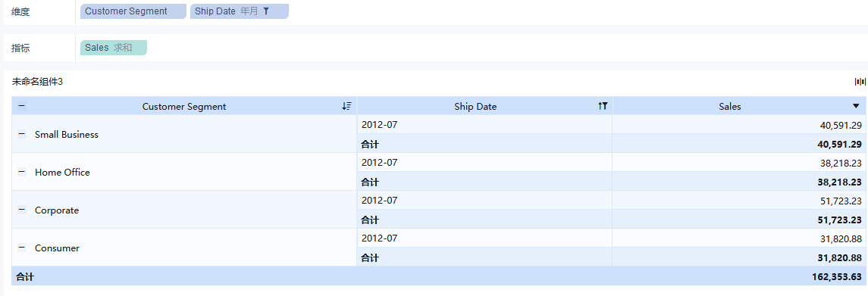Click the bold 51,723.23 subtotal value
Screen dimensions: 868x296
pyautogui.click(x=839, y=220)
